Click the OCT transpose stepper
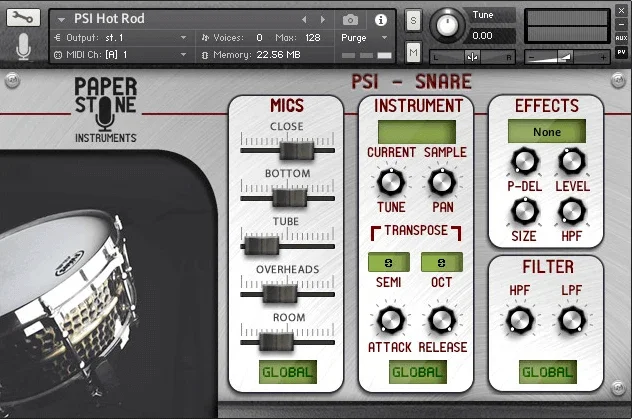The width and height of the screenshot is (632, 419). (442, 262)
